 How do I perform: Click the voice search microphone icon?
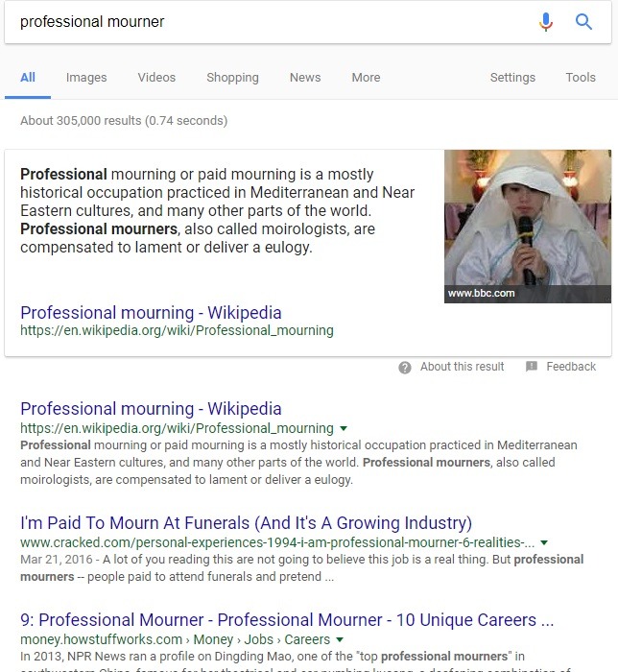(546, 21)
